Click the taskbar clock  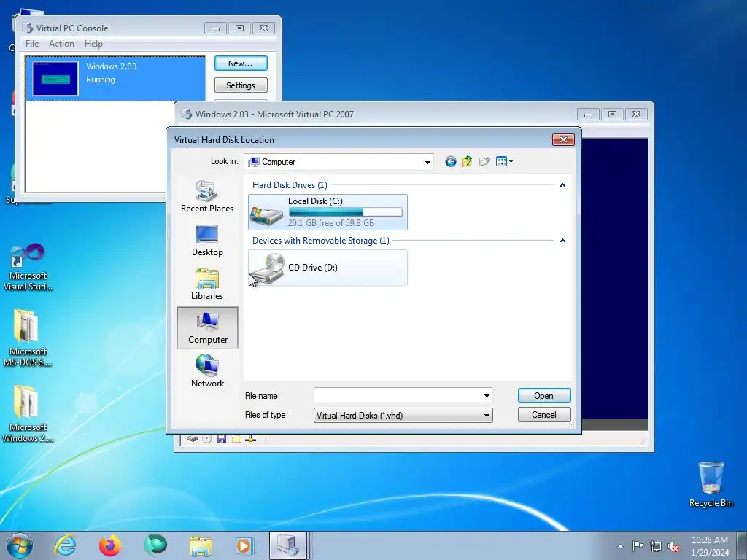[x=709, y=546]
